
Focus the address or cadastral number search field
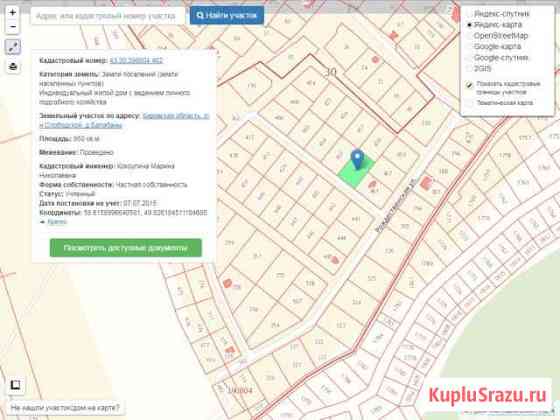pyautogui.click(x=107, y=16)
